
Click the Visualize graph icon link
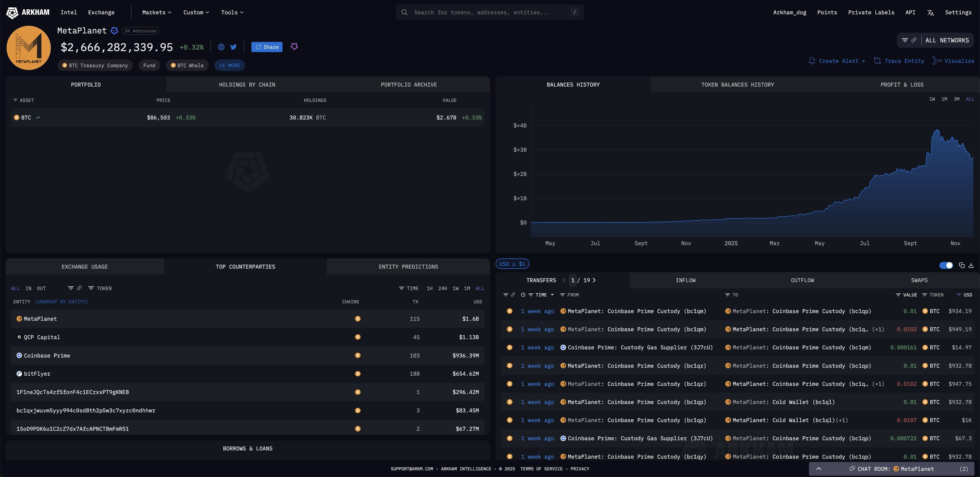click(x=953, y=61)
